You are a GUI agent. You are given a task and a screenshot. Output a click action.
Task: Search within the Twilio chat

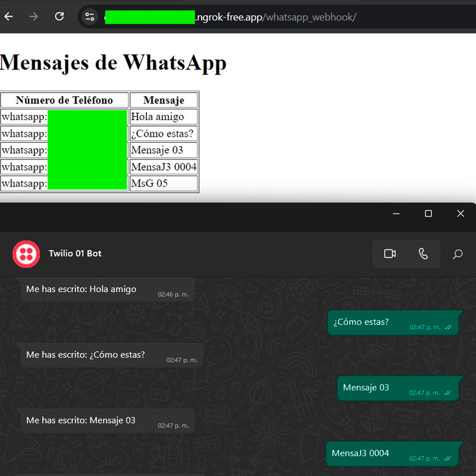pyautogui.click(x=458, y=254)
